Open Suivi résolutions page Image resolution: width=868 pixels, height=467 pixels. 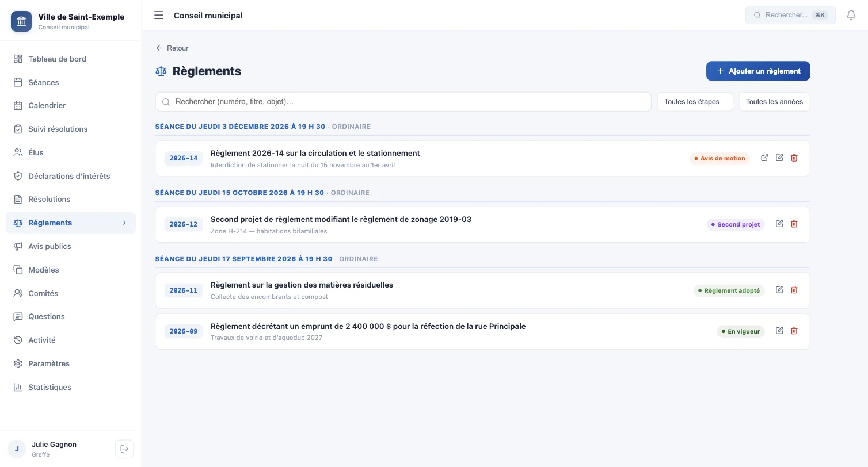click(71, 129)
